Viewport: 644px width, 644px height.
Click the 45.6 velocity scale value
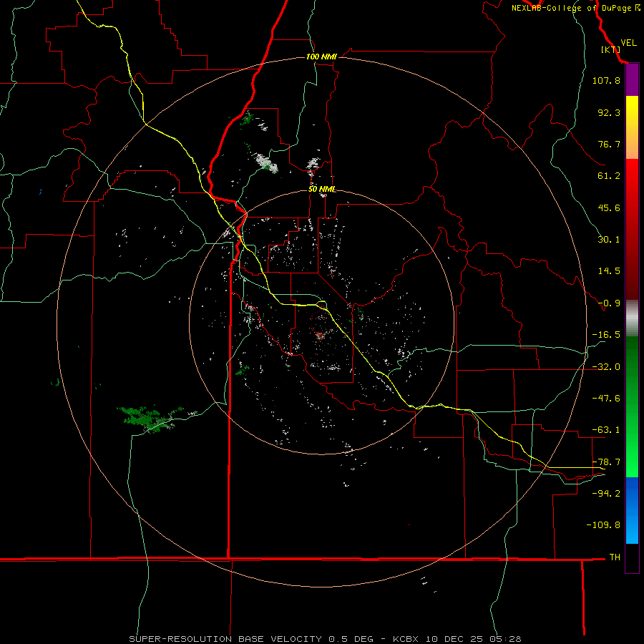click(609, 208)
